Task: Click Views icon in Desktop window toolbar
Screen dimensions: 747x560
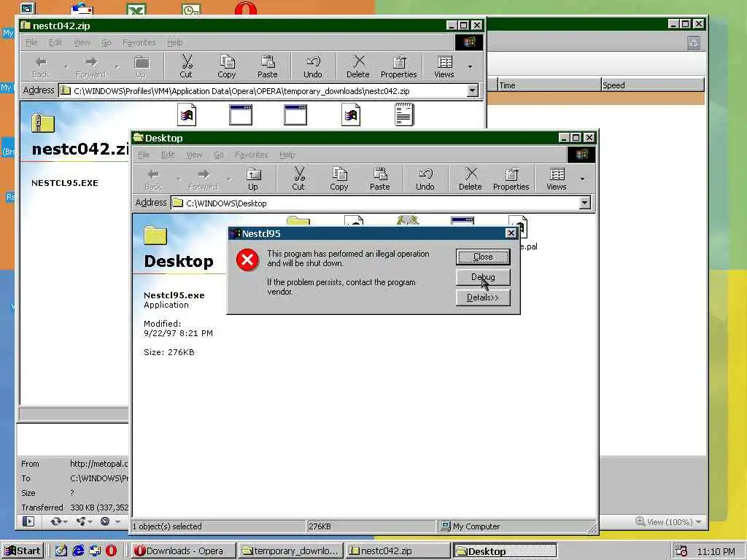Action: [x=556, y=179]
